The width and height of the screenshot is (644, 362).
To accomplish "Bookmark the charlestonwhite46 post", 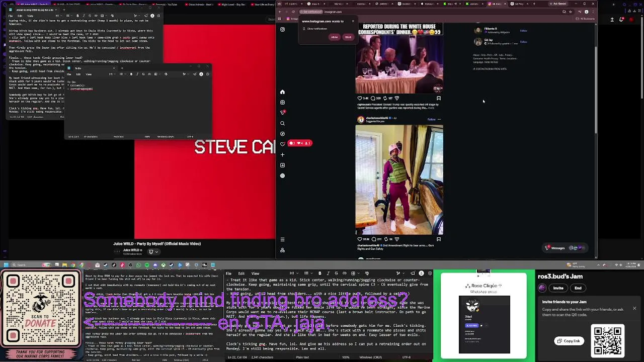I will pyautogui.click(x=439, y=239).
